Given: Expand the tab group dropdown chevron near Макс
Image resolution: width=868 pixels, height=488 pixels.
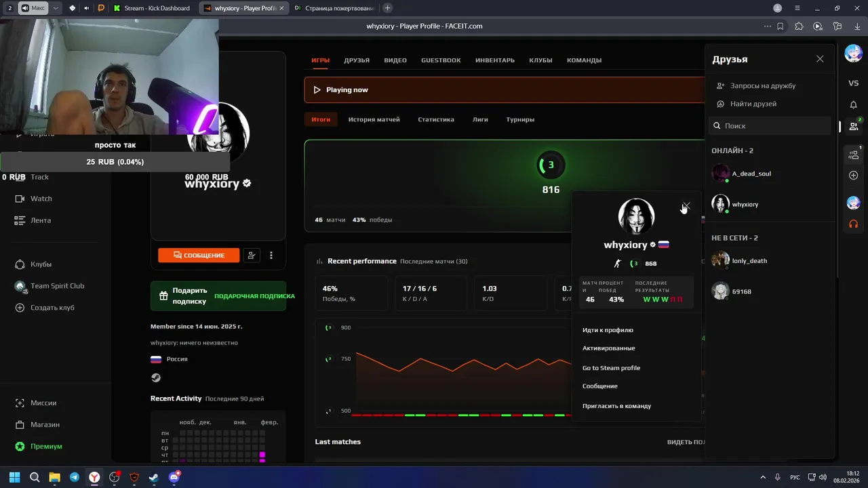Looking at the screenshot, I should click(x=56, y=8).
